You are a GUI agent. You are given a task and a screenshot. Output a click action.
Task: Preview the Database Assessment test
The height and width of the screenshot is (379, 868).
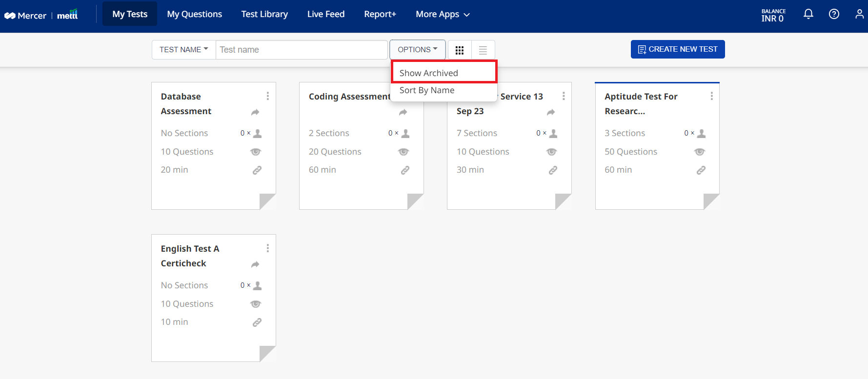pyautogui.click(x=256, y=152)
